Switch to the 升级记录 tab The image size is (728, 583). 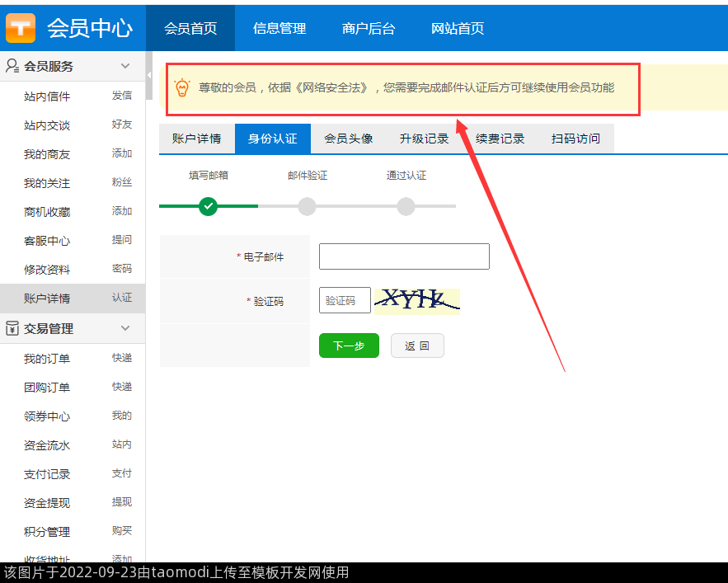[x=425, y=139]
